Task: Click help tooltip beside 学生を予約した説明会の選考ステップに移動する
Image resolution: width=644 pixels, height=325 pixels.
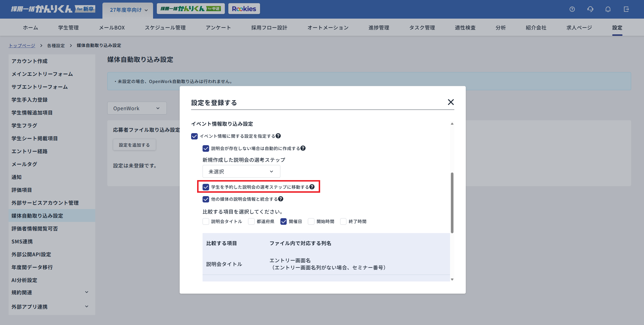Action: 312,187
